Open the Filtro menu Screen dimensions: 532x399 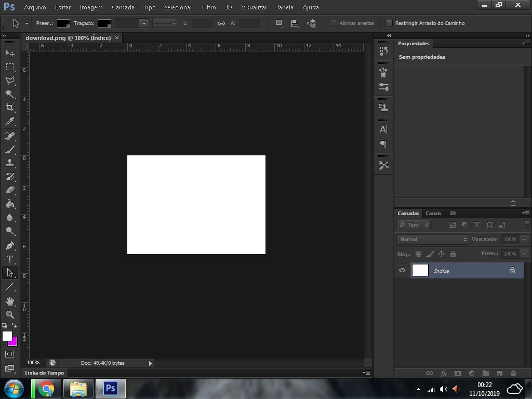208,7
